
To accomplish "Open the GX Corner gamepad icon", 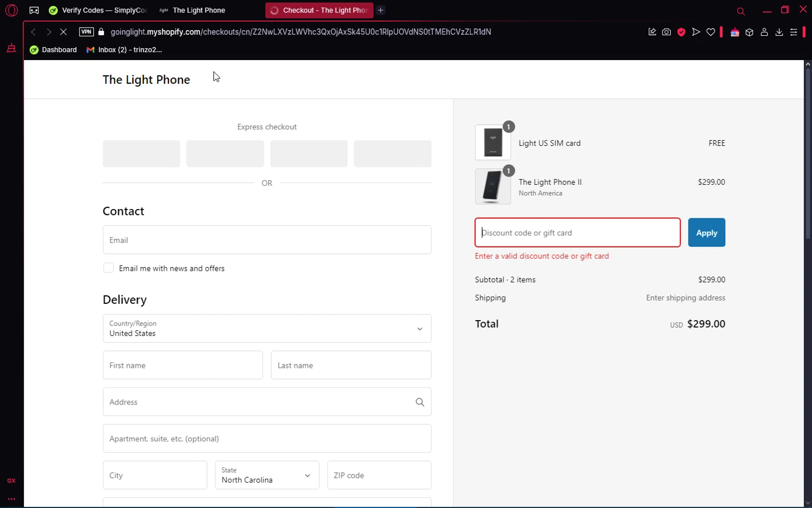I will 34,10.
